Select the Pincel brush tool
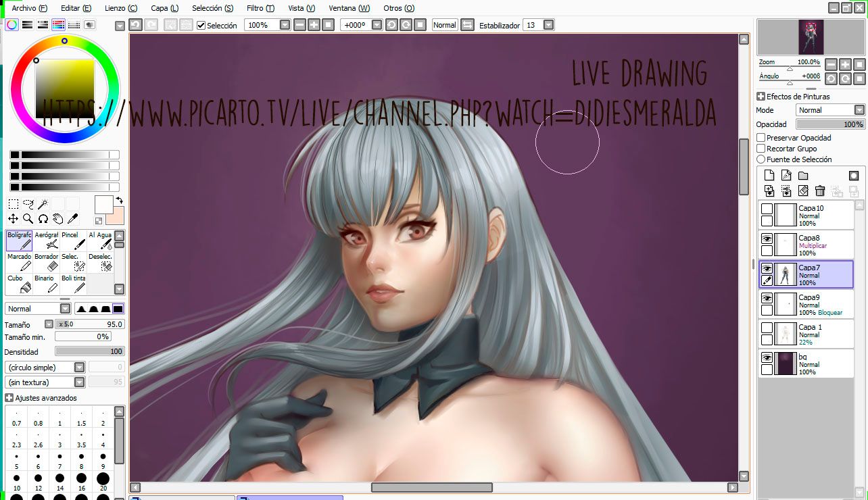The image size is (868, 500). pyautogui.click(x=73, y=240)
